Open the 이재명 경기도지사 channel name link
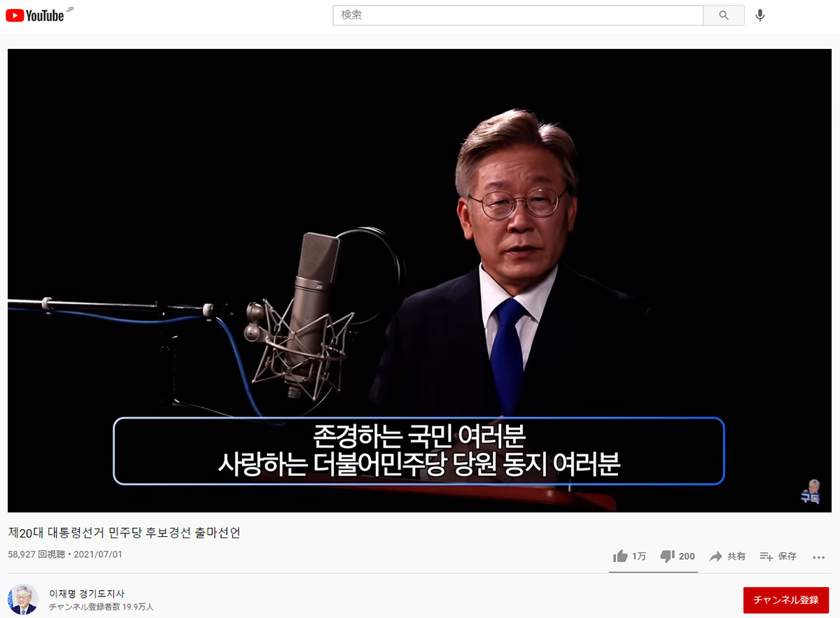 (x=87, y=594)
